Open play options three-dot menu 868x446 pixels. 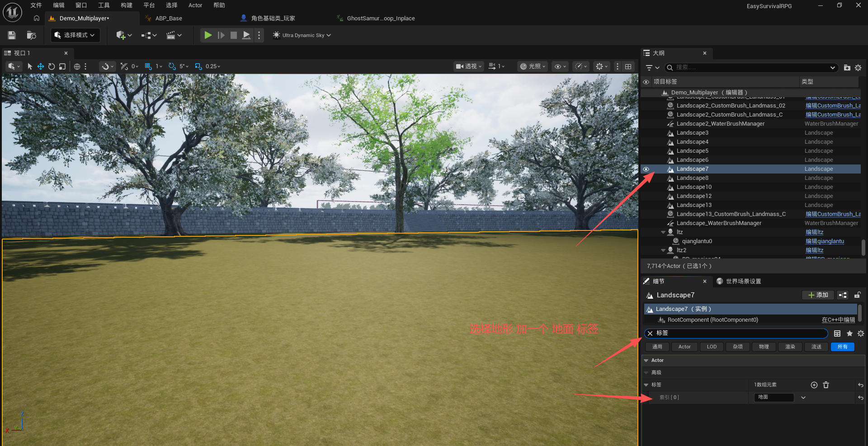pos(259,35)
